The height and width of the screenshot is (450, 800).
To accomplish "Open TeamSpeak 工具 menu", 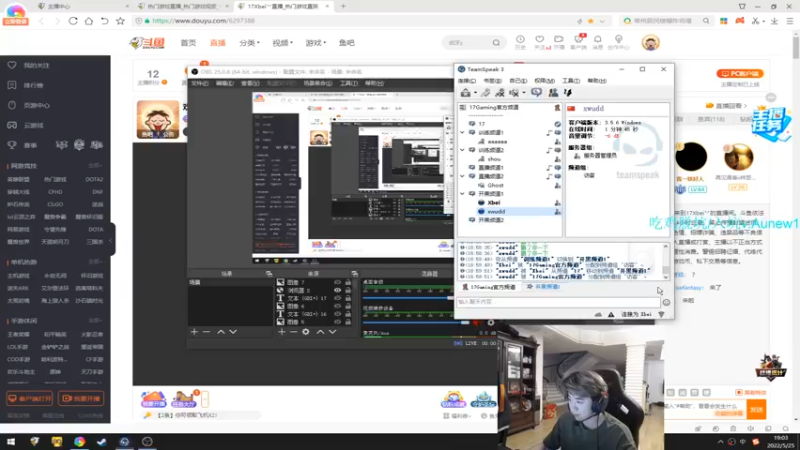I will pos(570,81).
